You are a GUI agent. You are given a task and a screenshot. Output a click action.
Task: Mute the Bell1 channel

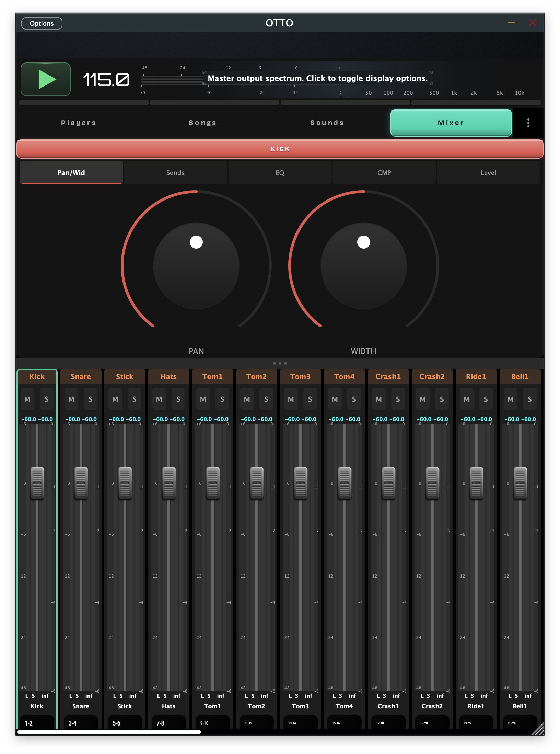pos(511,399)
